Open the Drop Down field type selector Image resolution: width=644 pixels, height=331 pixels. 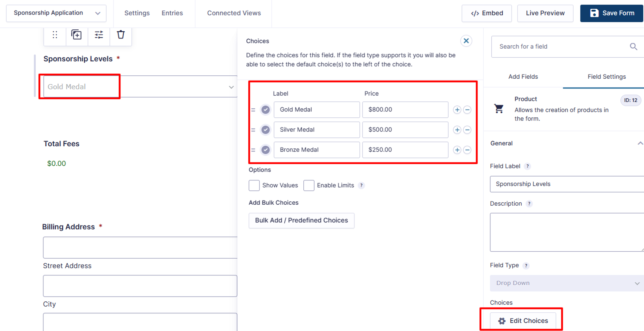(x=567, y=283)
